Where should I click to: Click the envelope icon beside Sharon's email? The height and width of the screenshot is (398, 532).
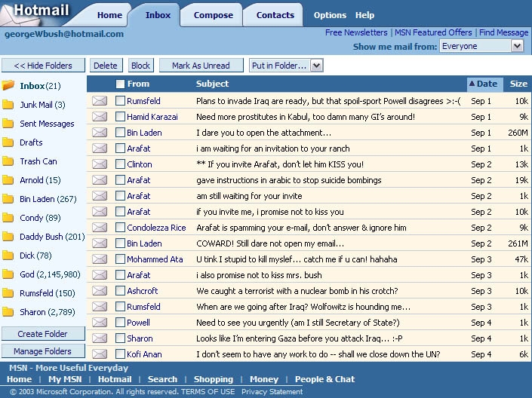100,338
